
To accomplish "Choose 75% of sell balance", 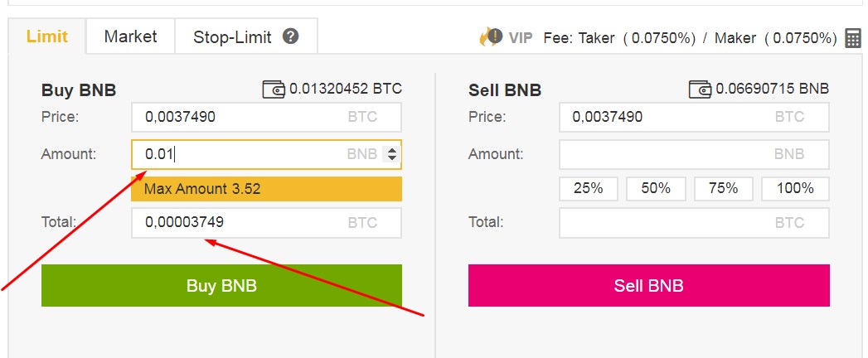I will click(x=724, y=189).
